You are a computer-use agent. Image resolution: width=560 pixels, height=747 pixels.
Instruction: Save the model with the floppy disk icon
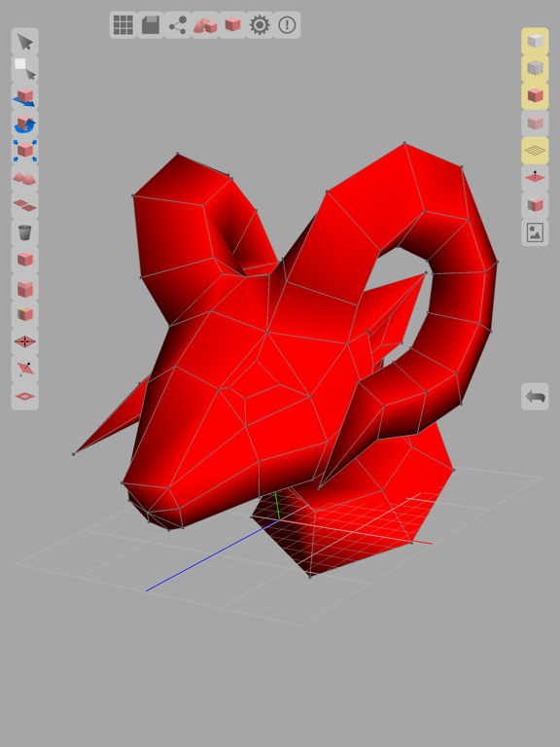[x=151, y=24]
